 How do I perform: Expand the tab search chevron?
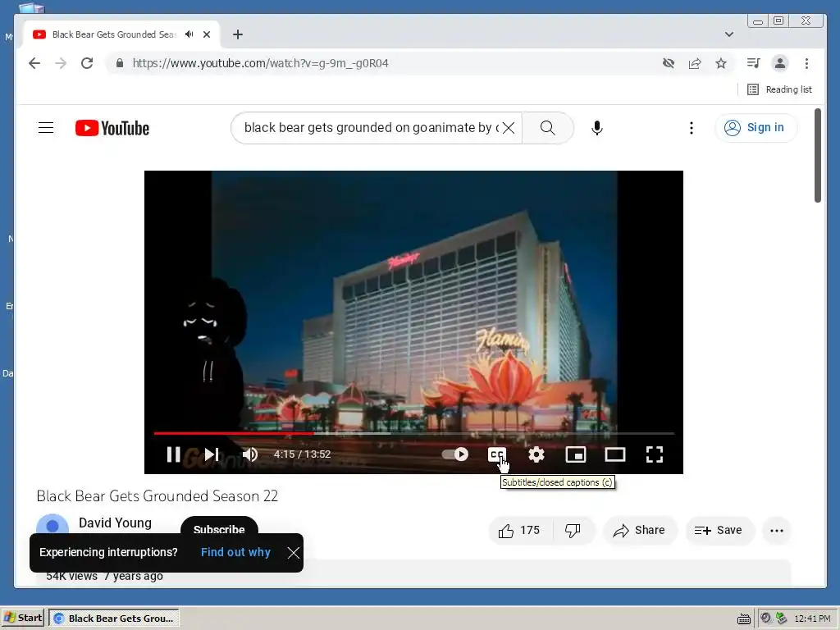click(729, 34)
